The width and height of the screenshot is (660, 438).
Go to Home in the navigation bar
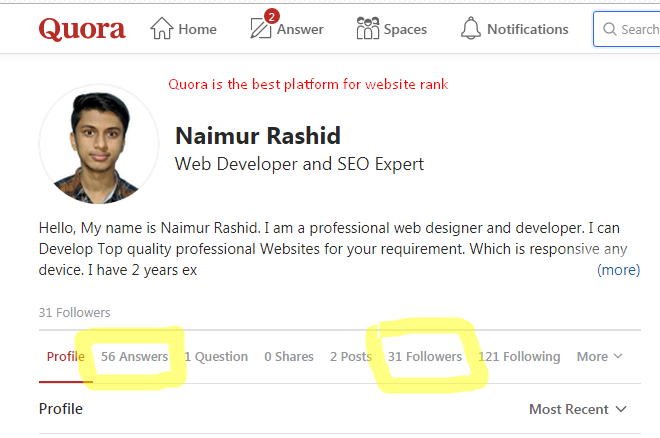(x=184, y=29)
